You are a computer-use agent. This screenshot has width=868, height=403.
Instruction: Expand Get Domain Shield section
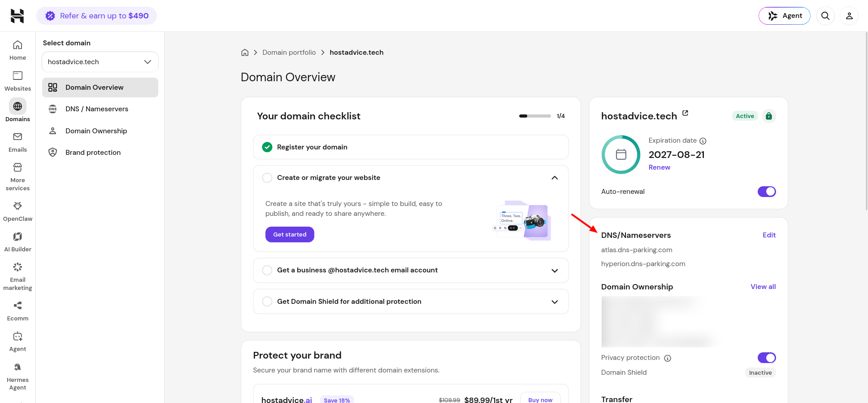555,302
